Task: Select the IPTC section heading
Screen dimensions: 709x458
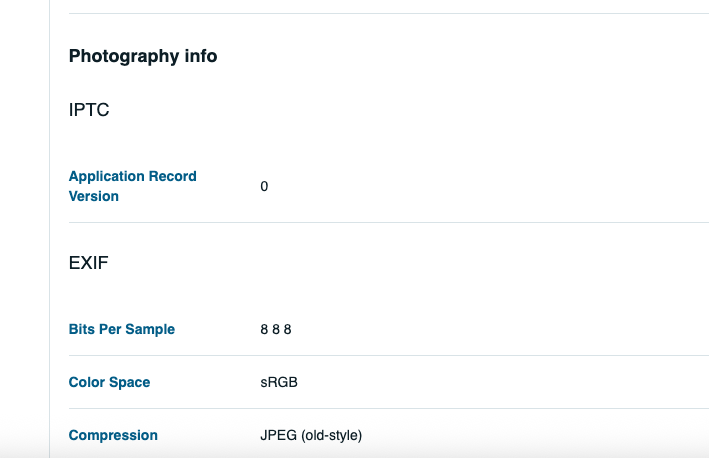Action: coord(89,110)
